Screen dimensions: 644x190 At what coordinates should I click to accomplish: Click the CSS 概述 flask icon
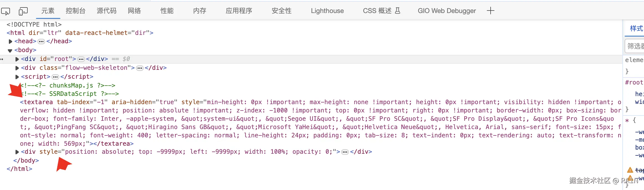tap(398, 11)
